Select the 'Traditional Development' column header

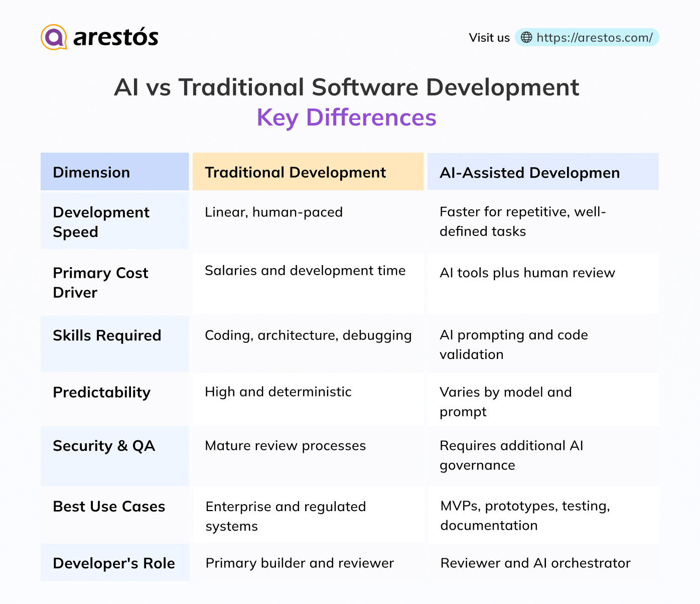click(x=308, y=172)
